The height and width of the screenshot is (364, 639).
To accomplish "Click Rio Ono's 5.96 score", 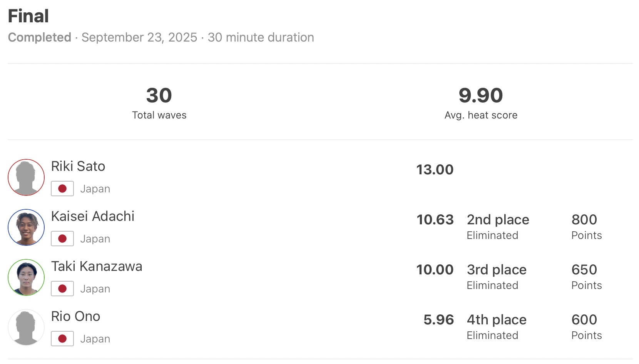I will pyautogui.click(x=438, y=320).
